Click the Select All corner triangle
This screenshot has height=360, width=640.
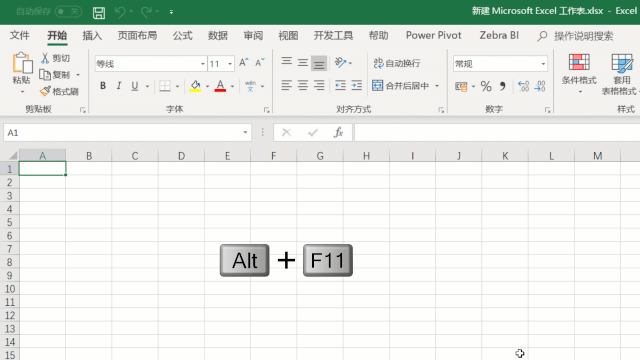(x=13, y=156)
